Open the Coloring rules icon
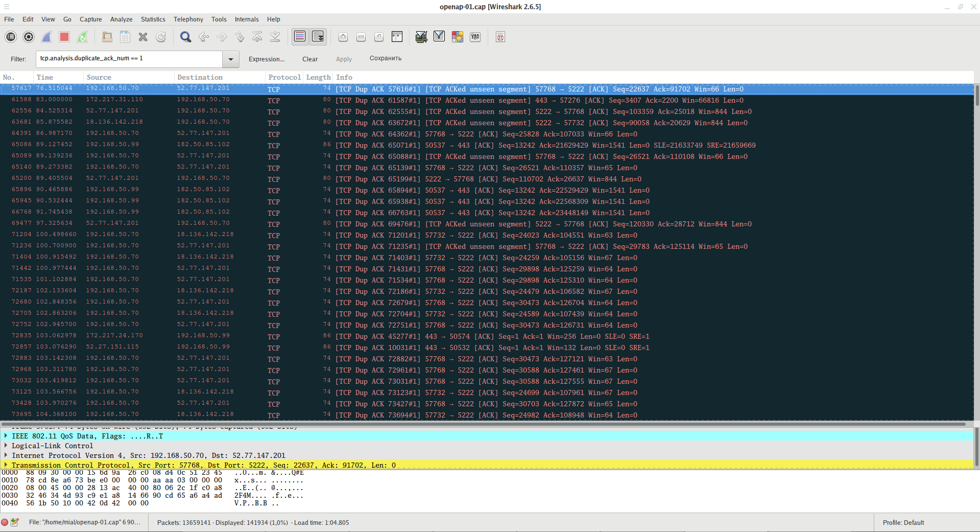 (x=457, y=37)
